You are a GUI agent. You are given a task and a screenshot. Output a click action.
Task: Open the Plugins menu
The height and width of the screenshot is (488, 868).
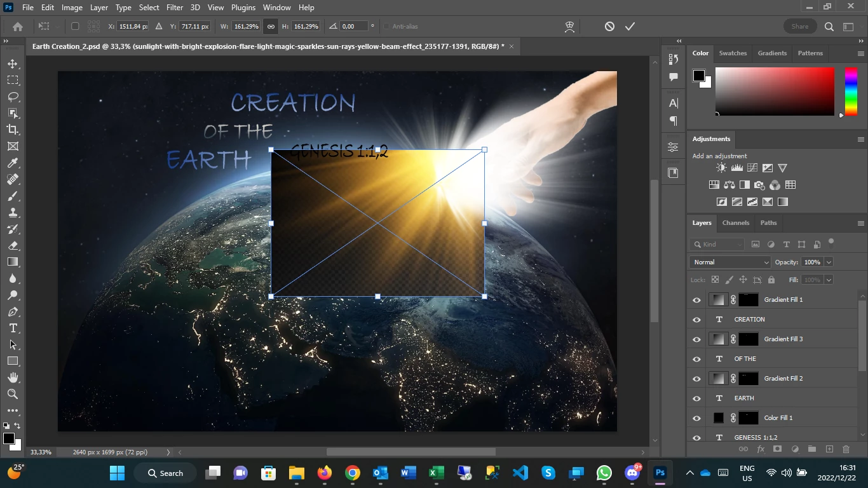pyautogui.click(x=243, y=8)
